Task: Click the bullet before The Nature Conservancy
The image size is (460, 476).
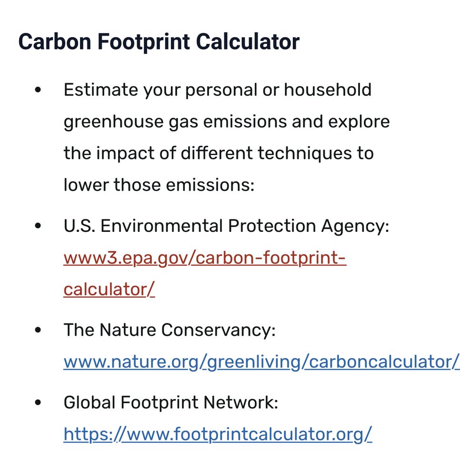Action: point(38,330)
